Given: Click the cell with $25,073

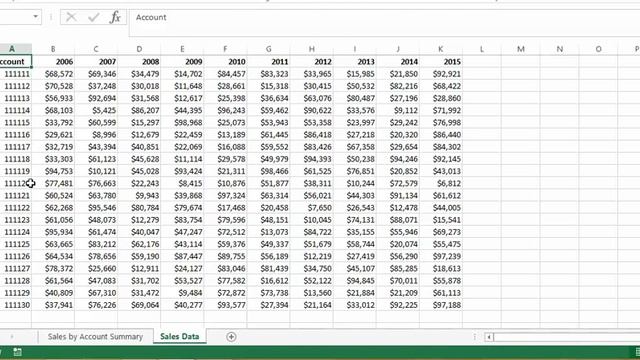Looking at the screenshot, I should click(x=225, y=122).
